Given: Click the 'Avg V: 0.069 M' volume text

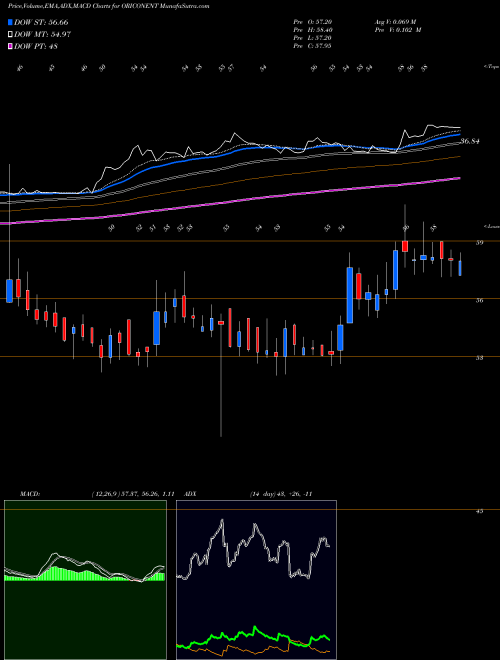Looking at the screenshot, I should tap(395, 22).
